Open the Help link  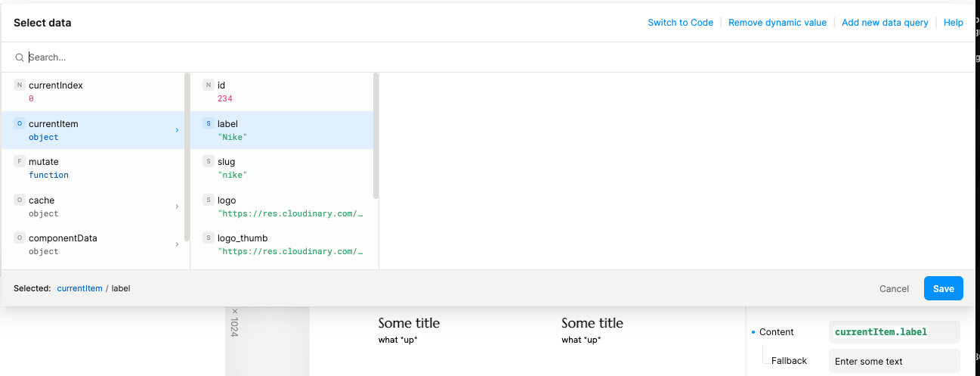(953, 23)
